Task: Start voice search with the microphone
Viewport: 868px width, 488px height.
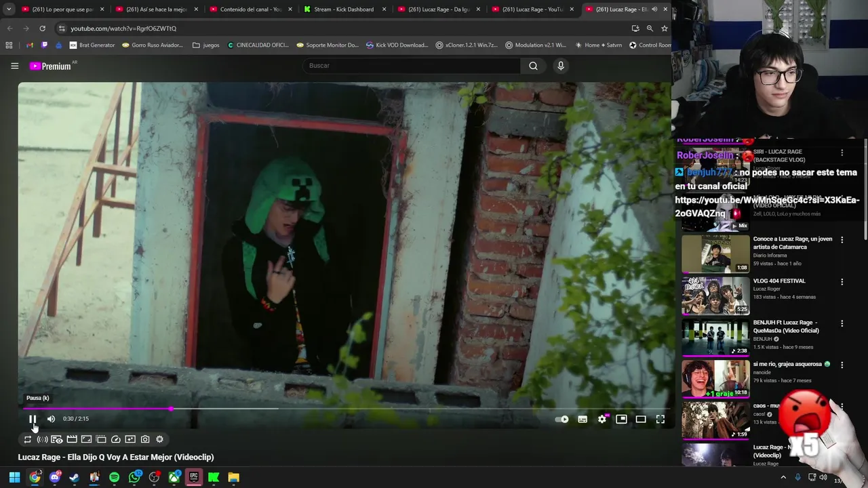Action: [x=560, y=66]
